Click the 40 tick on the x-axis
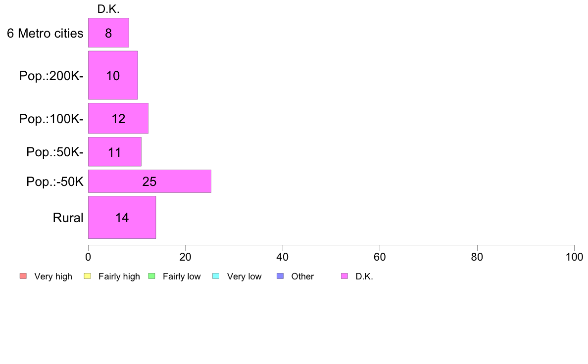Viewport: 588px width, 364px height. [283, 257]
